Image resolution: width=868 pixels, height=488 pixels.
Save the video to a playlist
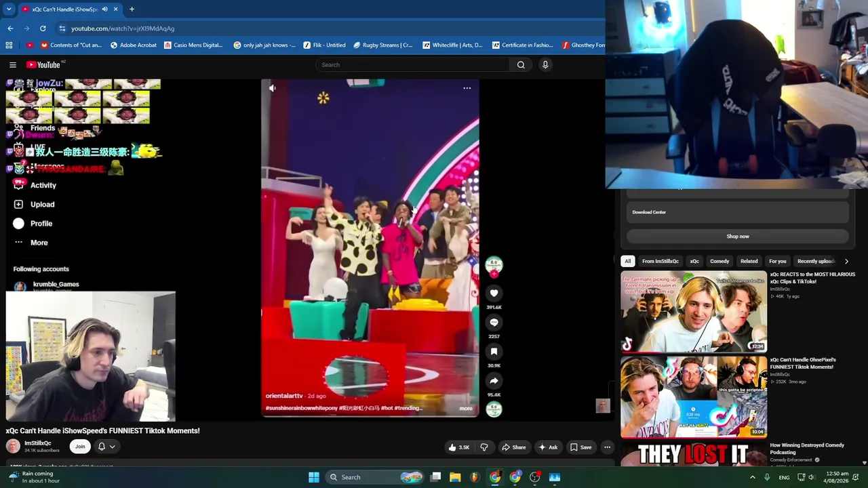click(580, 447)
